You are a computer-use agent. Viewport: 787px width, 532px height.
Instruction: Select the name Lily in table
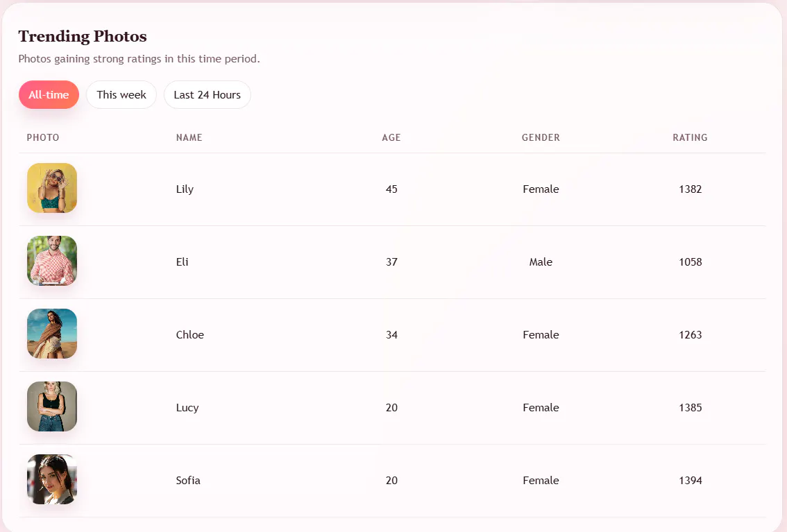coord(185,189)
